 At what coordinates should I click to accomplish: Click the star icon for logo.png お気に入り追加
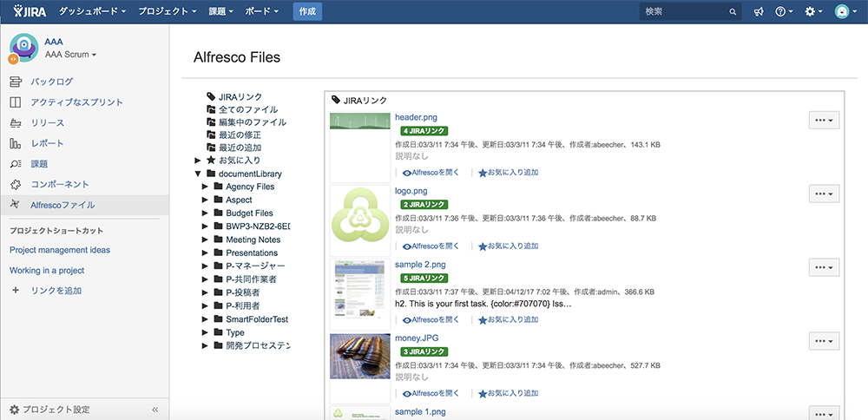[x=483, y=246]
